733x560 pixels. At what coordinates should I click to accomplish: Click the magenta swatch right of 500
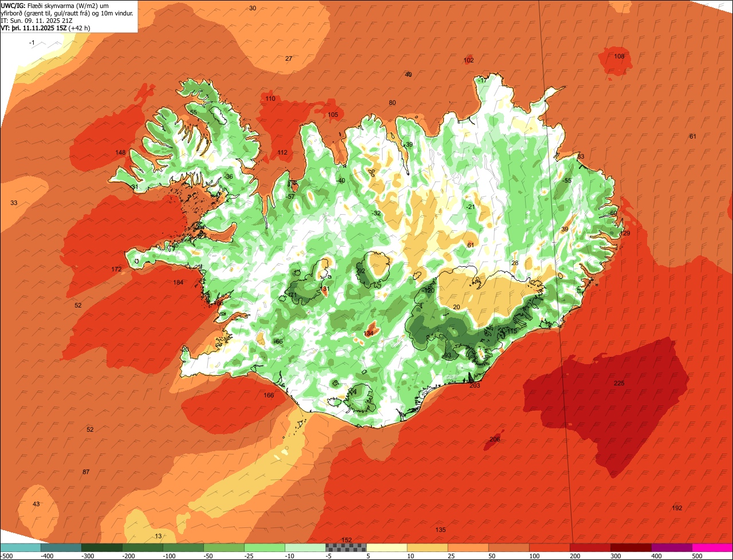tap(712, 547)
